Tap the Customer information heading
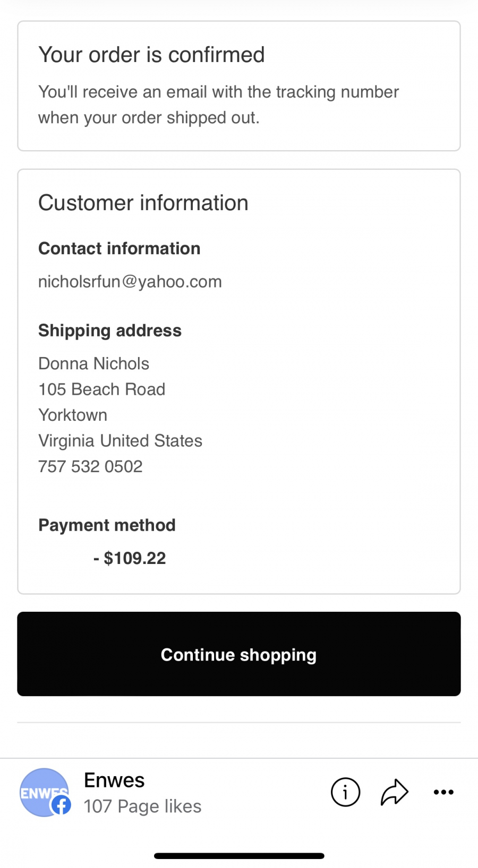The height and width of the screenshot is (868, 478). point(143,203)
